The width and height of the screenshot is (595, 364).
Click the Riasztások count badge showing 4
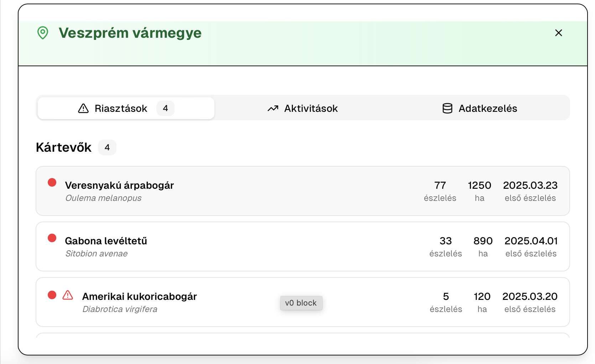click(165, 108)
